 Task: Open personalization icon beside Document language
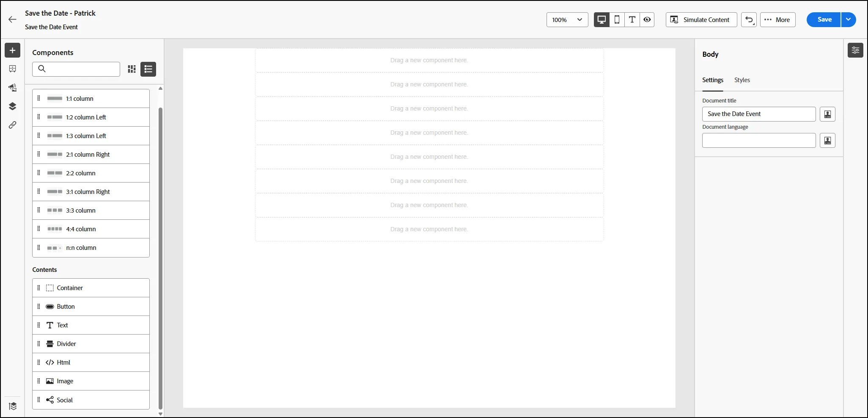[x=827, y=140]
